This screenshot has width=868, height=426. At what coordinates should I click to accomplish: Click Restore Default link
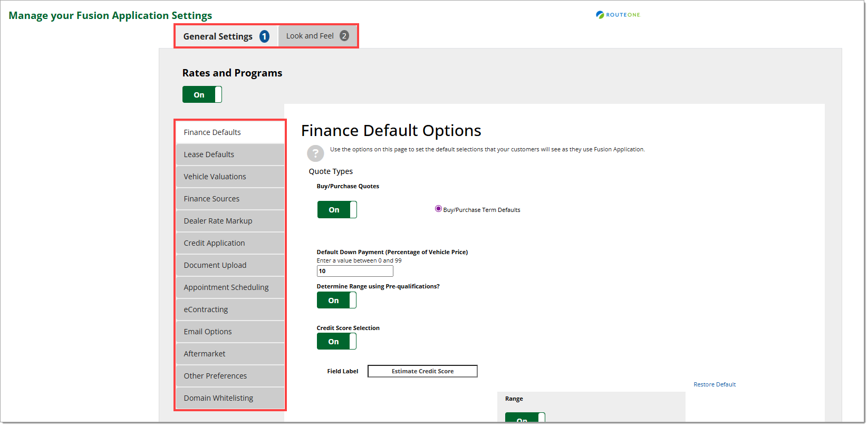point(714,384)
